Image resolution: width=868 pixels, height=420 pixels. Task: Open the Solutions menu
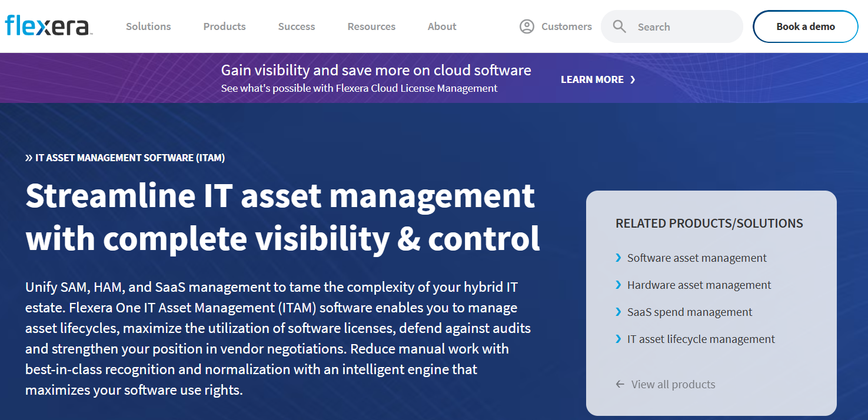pyautogui.click(x=148, y=26)
